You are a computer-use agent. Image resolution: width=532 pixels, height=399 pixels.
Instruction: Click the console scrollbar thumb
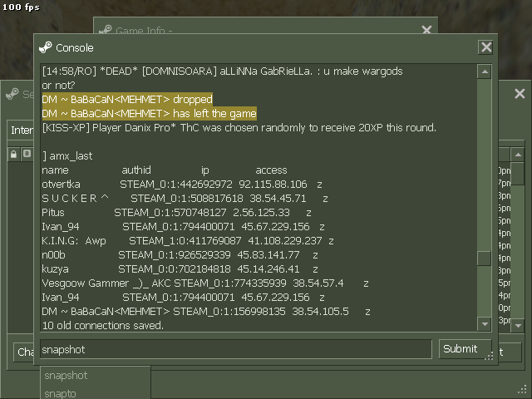(x=484, y=259)
